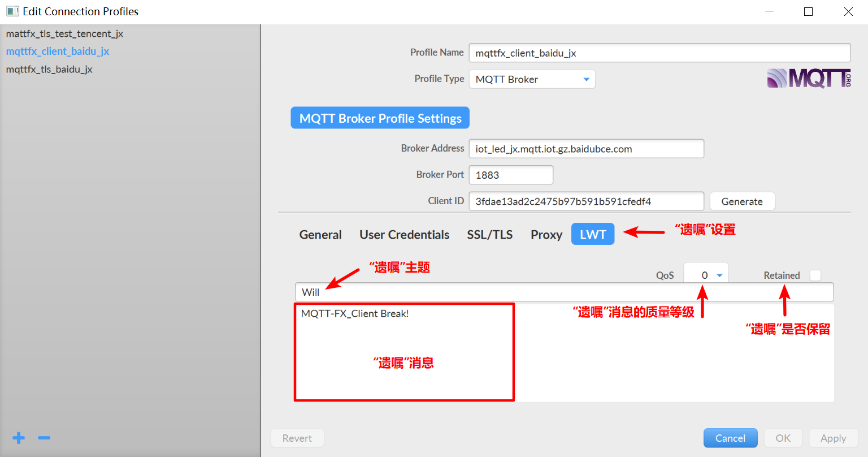Image resolution: width=868 pixels, height=457 pixels.
Task: Focus the Broker Address field
Action: 587,149
